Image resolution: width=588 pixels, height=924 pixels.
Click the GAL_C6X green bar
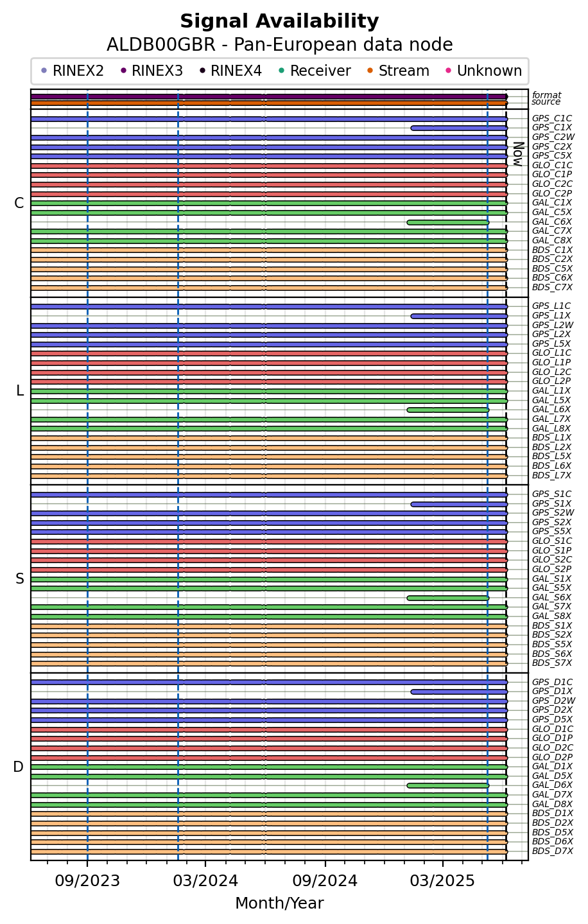(x=448, y=222)
